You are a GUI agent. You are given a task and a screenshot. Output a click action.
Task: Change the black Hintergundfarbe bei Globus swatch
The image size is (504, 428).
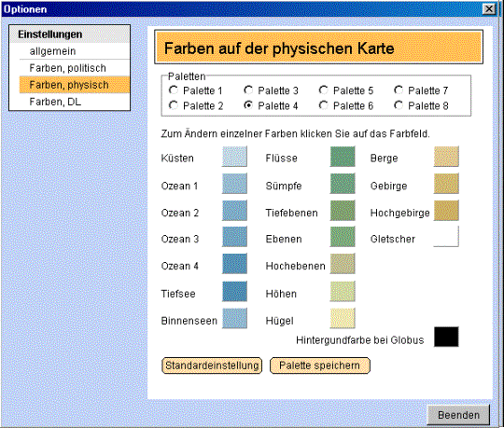coord(446,337)
